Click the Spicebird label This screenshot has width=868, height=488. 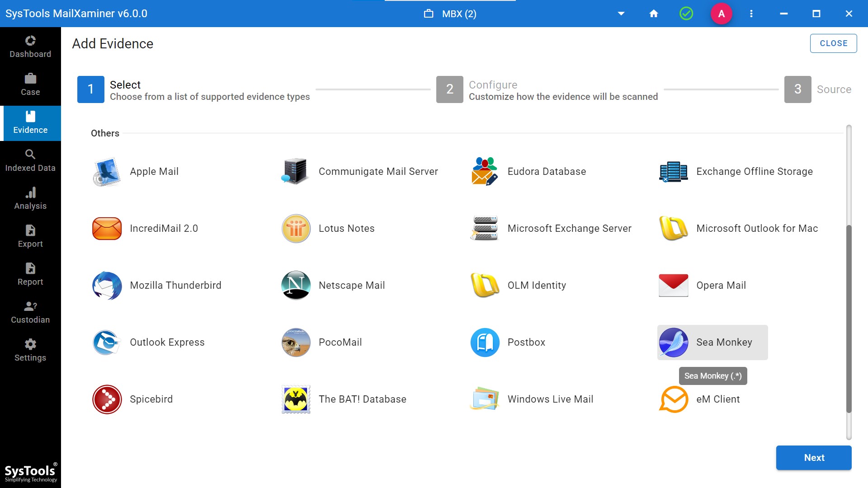point(151,399)
